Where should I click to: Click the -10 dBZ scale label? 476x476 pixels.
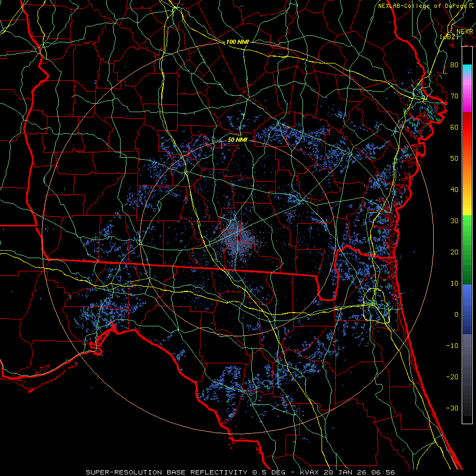[452, 346]
